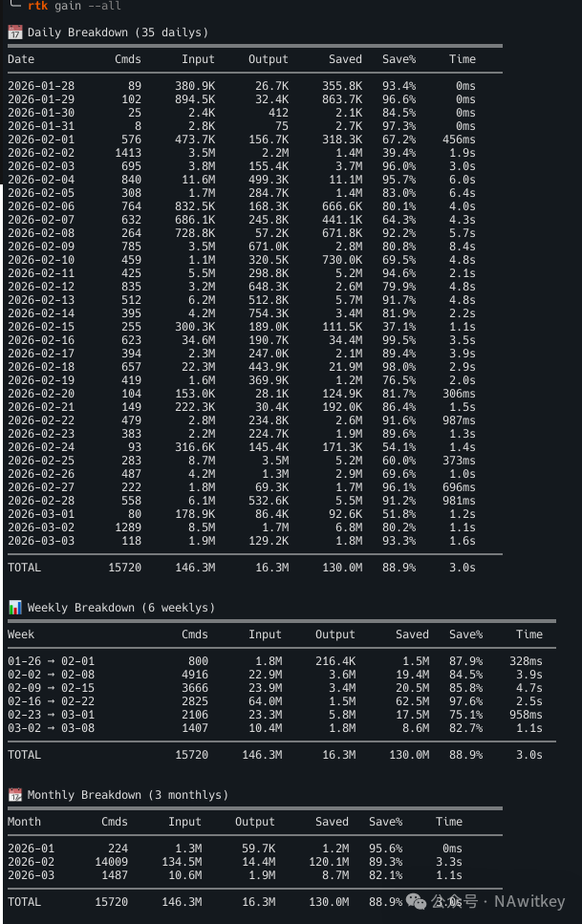The width and height of the screenshot is (582, 924).
Task: Click the save percentage 37.1%
Action: tap(399, 327)
